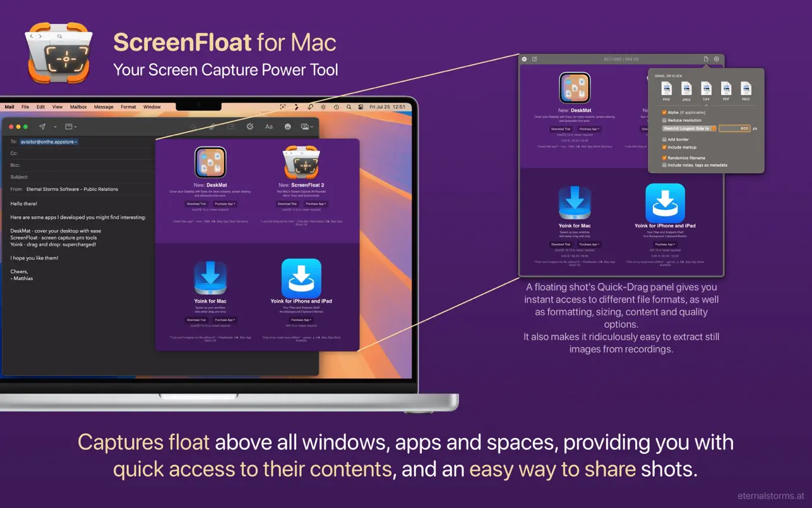
Task: Click the HEIC file format icon
Action: [x=746, y=89]
